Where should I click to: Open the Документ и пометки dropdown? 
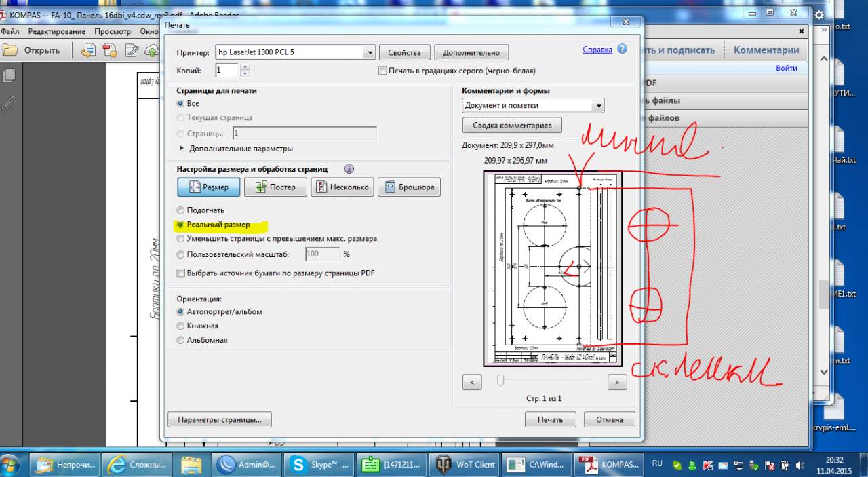[533, 106]
